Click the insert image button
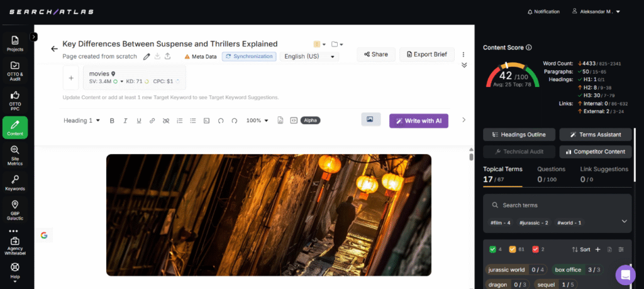Image resolution: width=644 pixels, height=289 pixels. (x=371, y=120)
